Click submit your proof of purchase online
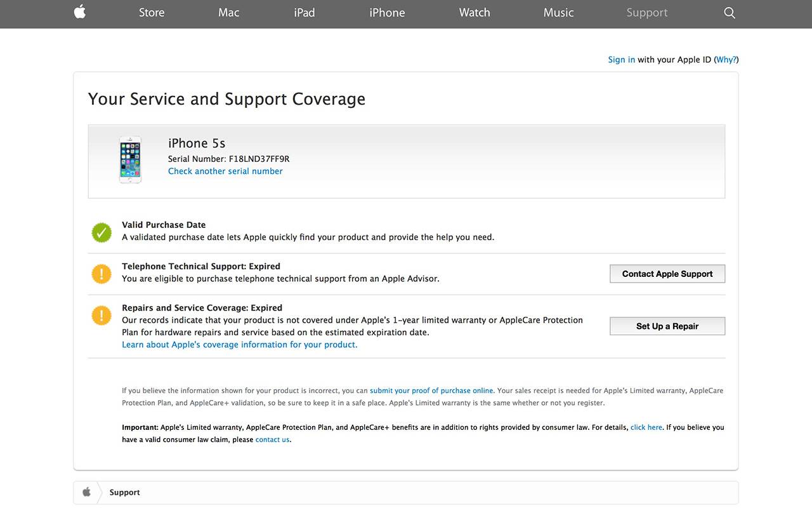Viewport: 812px width, 508px height. pos(431,391)
